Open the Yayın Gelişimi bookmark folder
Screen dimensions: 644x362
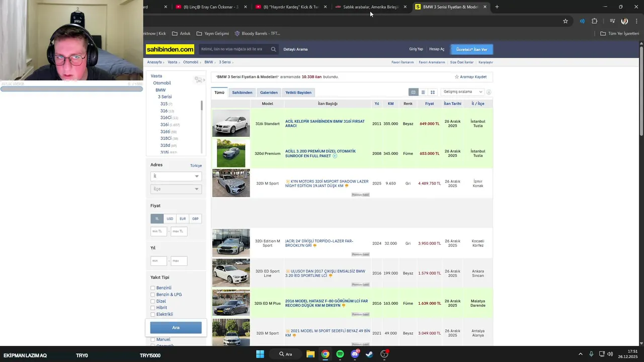[212, 34]
